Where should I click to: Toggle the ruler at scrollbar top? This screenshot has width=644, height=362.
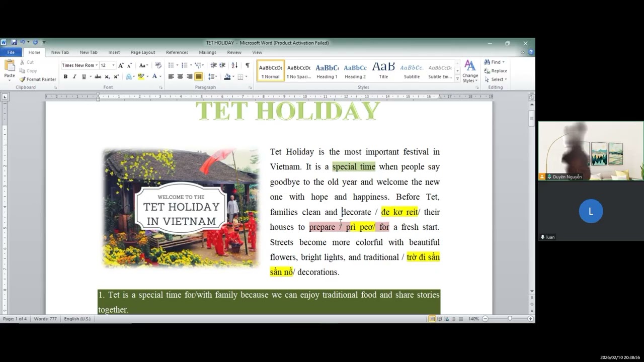coord(531,97)
